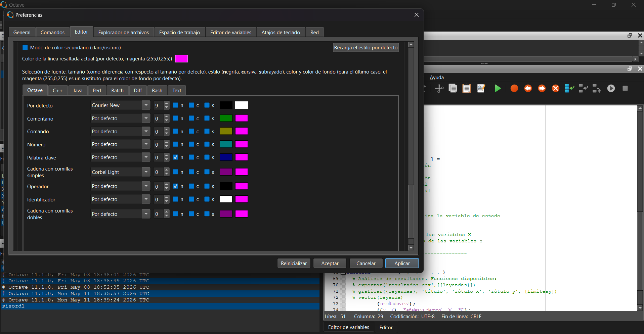Viewport: 644px width, 334px height.
Task: Toggle secondary color mode (claro/oscuro) checkbox
Action: (25, 47)
